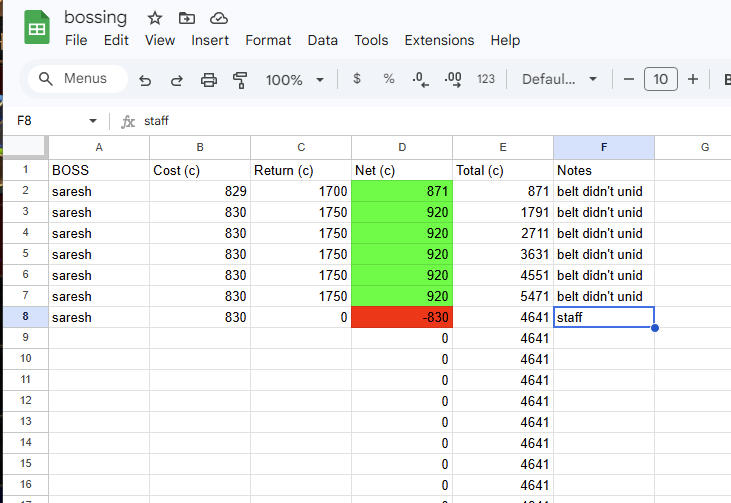Select the total cell 2711
Viewport: 731px width, 503px height.
503,233
